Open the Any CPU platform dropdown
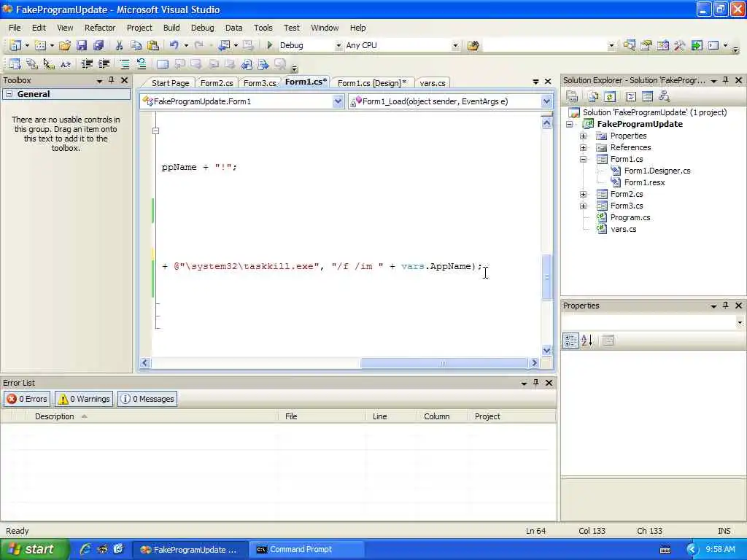 pos(455,45)
